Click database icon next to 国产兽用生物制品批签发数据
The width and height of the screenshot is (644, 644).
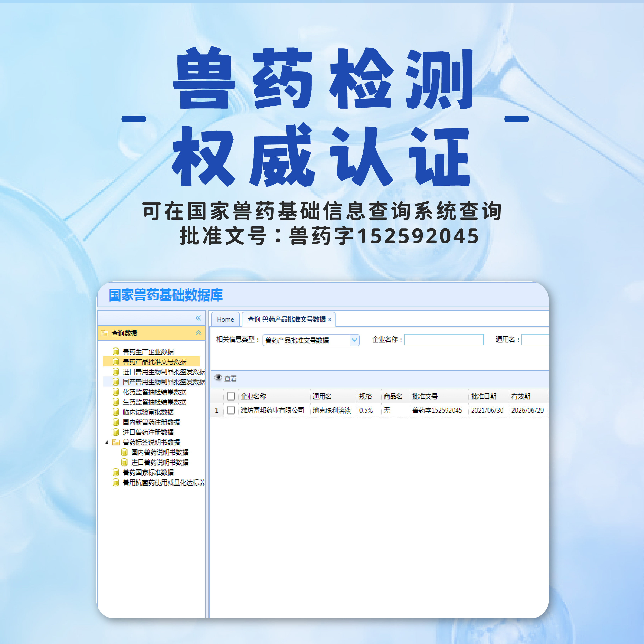click(116, 381)
